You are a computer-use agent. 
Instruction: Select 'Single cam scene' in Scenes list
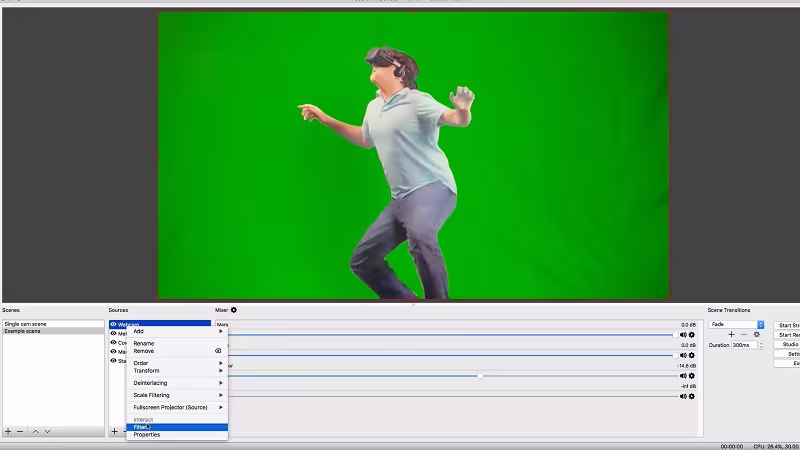pyautogui.click(x=53, y=324)
